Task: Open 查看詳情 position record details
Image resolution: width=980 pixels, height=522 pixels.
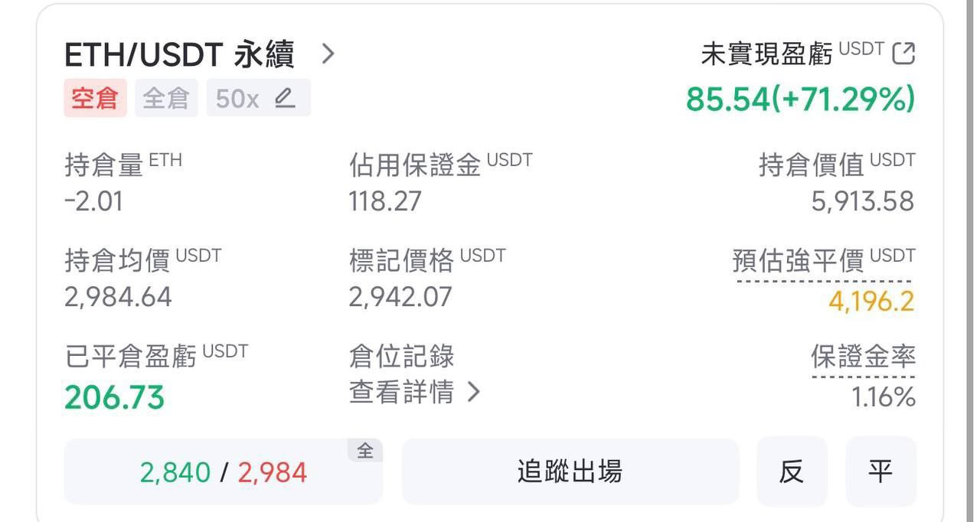Action: (414, 393)
